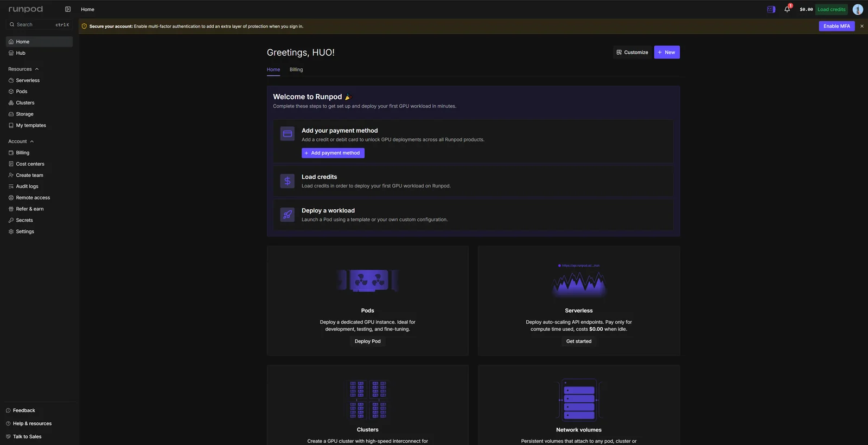This screenshot has width=868, height=445.
Task: Click the Settings gear icon
Action: coord(11,231)
